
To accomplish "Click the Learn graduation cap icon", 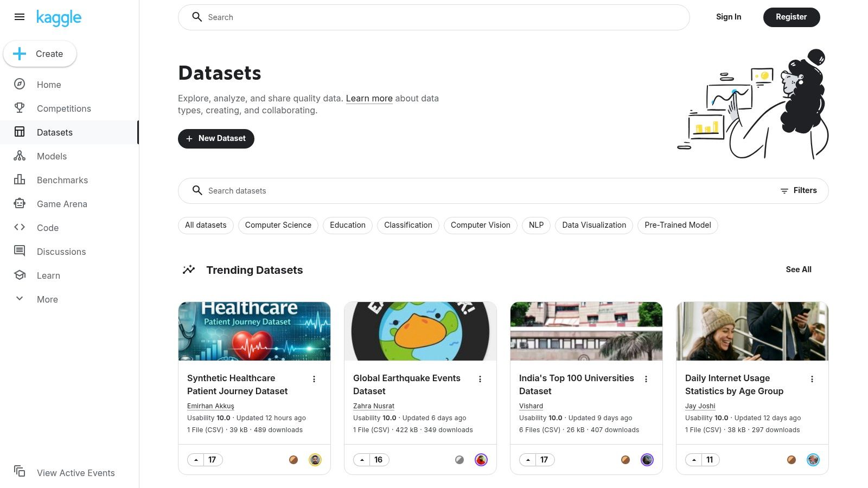I will pyautogui.click(x=20, y=275).
